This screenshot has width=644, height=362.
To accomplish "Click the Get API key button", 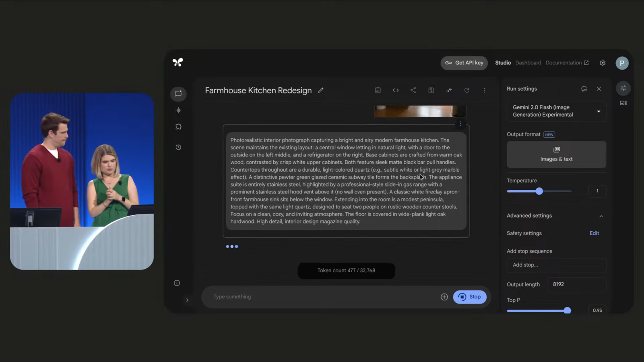I will click(464, 63).
